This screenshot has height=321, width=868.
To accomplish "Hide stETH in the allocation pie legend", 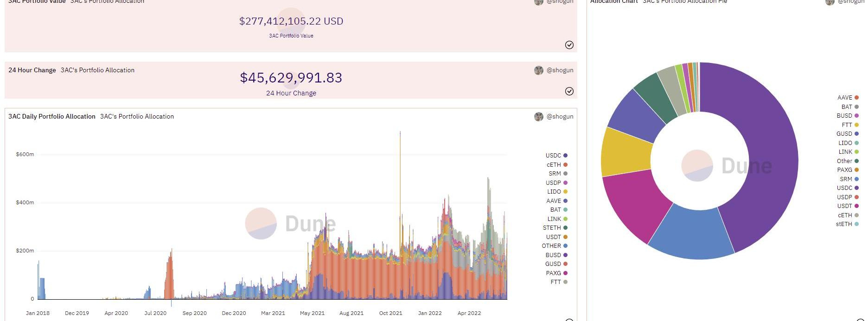I will click(x=847, y=224).
